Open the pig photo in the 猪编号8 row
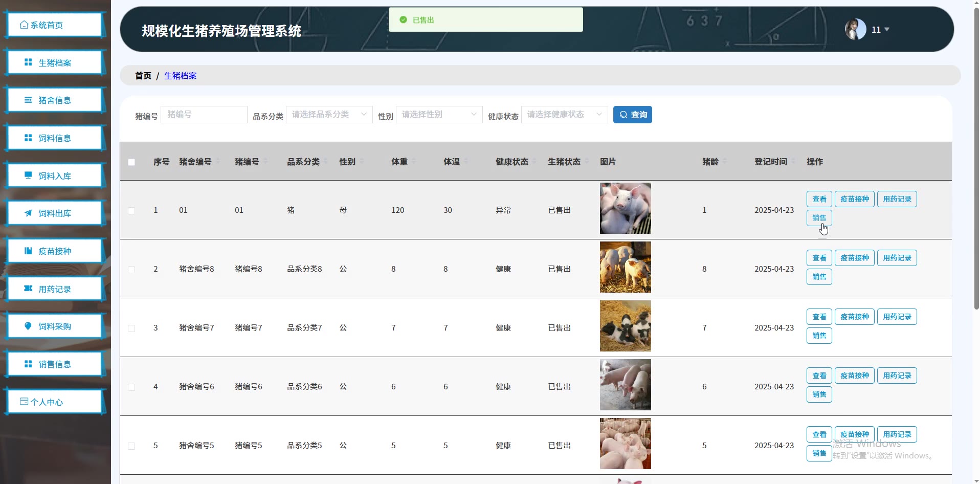The width and height of the screenshot is (980, 484). tap(626, 267)
